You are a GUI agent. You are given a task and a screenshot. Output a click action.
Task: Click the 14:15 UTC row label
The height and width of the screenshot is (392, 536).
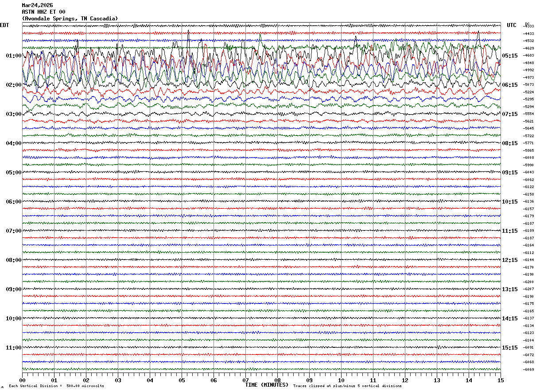tap(510, 319)
